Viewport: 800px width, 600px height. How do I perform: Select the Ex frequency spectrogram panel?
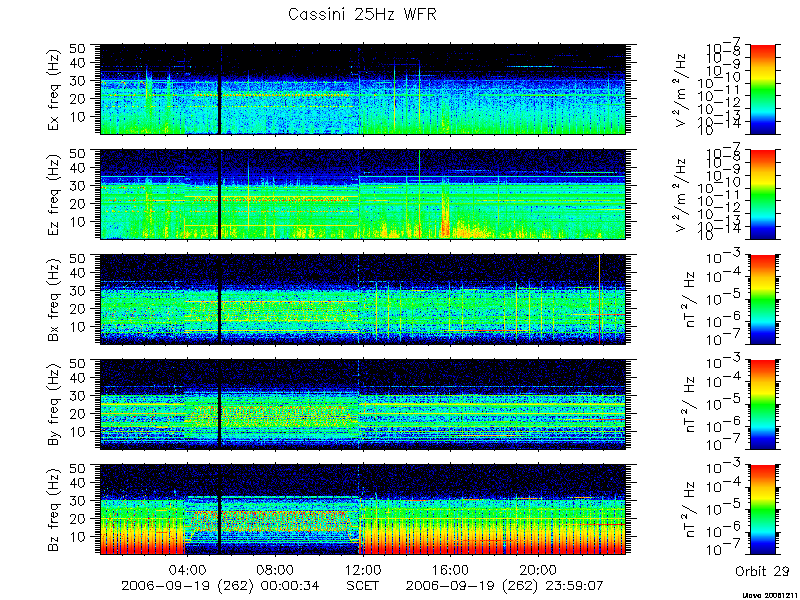click(x=362, y=89)
